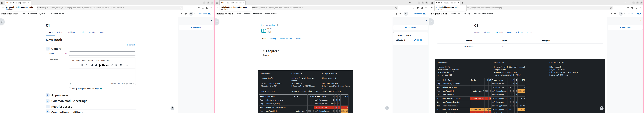Click the Italic formatting icon in the editor
The width and height of the screenshot is (644, 113).
point(86,65)
